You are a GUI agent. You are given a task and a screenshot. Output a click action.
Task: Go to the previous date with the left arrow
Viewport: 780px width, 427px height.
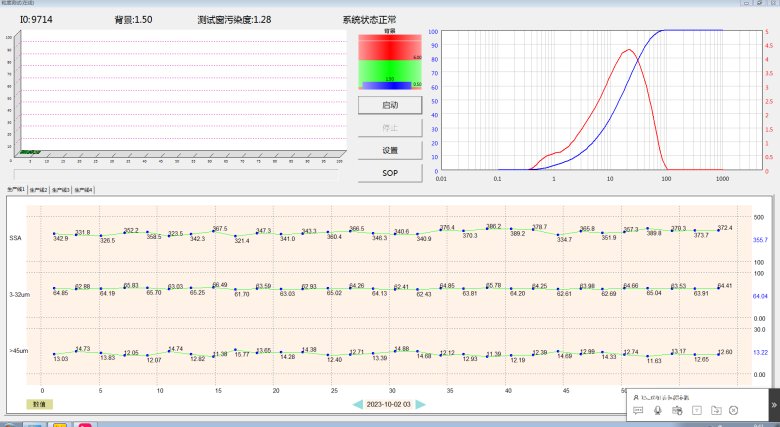pyautogui.click(x=356, y=404)
